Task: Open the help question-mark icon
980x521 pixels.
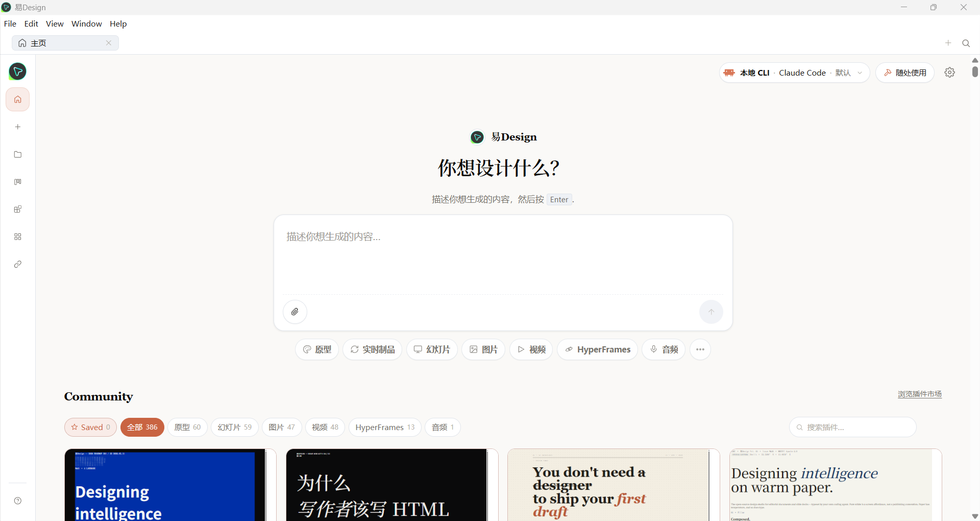Action: tap(17, 501)
